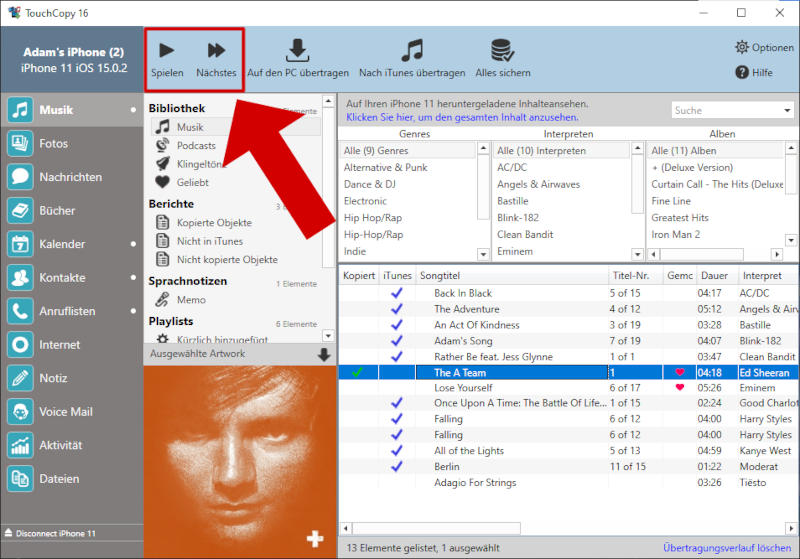Click the heart icon in The A Team row
The image size is (800, 559).
(x=679, y=372)
